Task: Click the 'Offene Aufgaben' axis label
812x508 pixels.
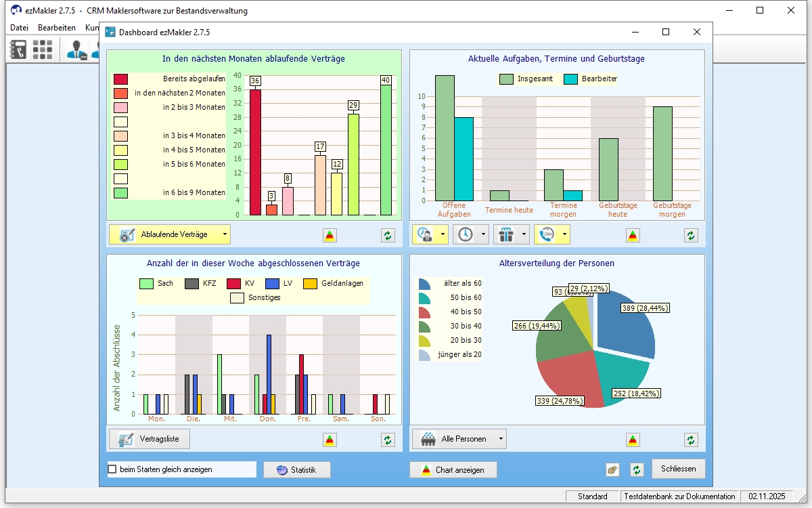Action: coord(454,210)
